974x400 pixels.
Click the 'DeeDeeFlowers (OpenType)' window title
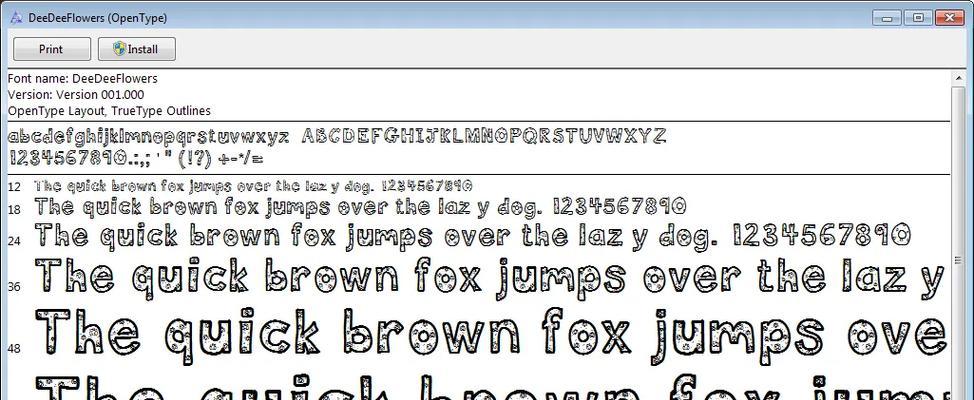[x=98, y=18]
